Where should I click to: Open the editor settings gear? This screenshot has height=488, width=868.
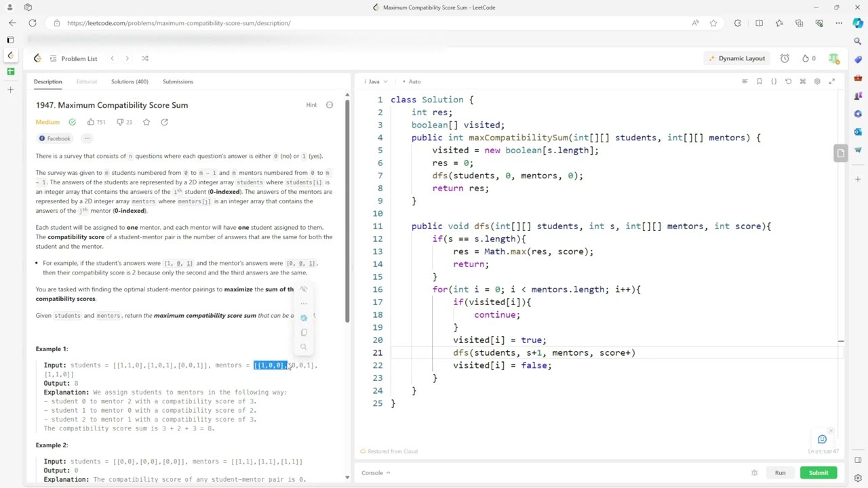[817, 81]
